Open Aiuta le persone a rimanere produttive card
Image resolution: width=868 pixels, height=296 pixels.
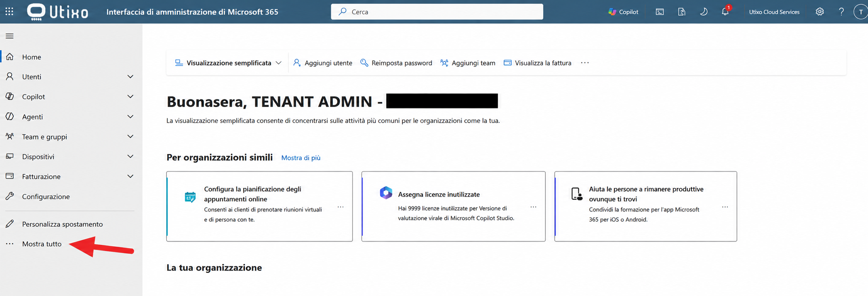click(645, 206)
